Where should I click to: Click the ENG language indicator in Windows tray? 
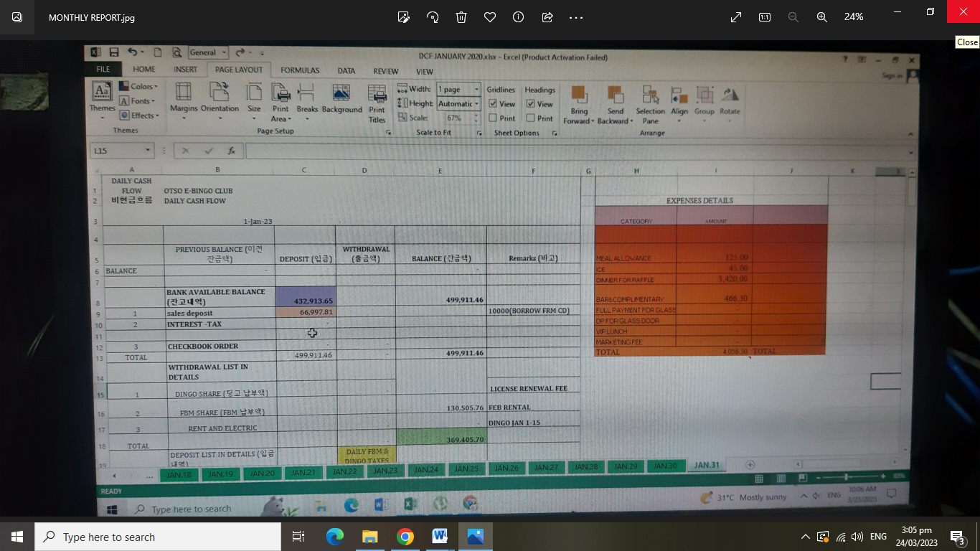[878, 537]
